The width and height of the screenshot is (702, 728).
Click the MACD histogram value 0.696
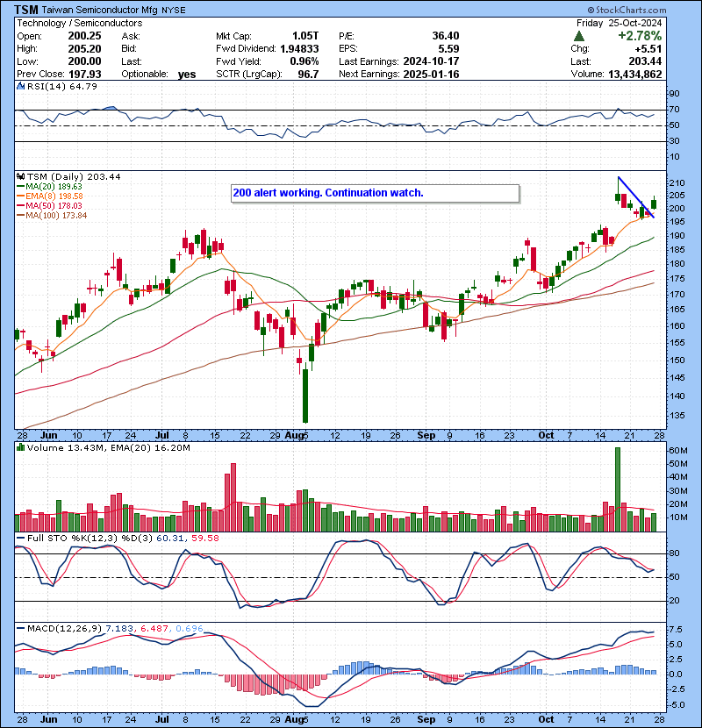click(189, 629)
